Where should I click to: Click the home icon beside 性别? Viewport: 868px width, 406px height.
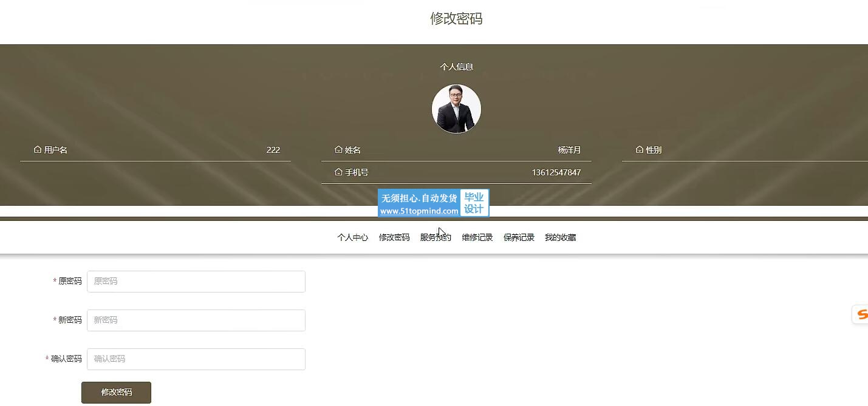click(639, 149)
